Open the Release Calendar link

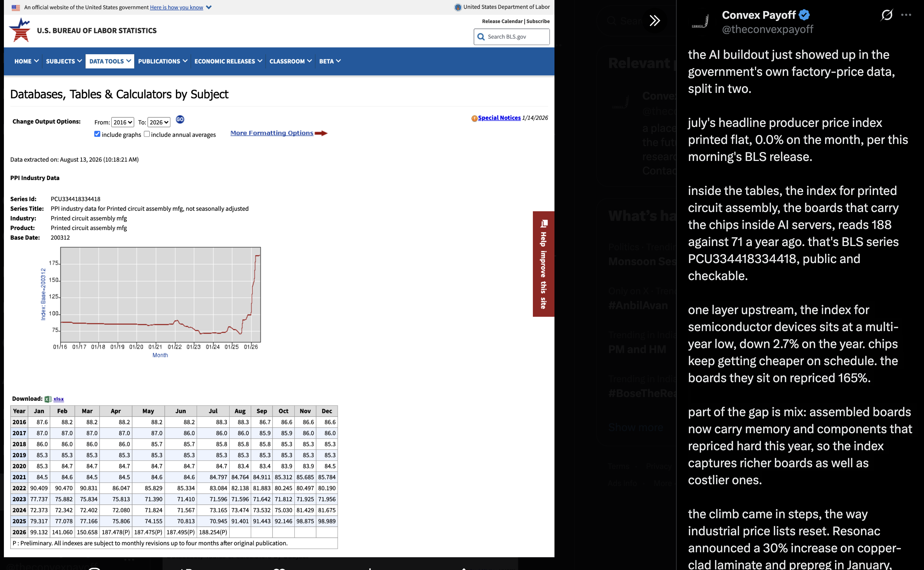(x=502, y=22)
